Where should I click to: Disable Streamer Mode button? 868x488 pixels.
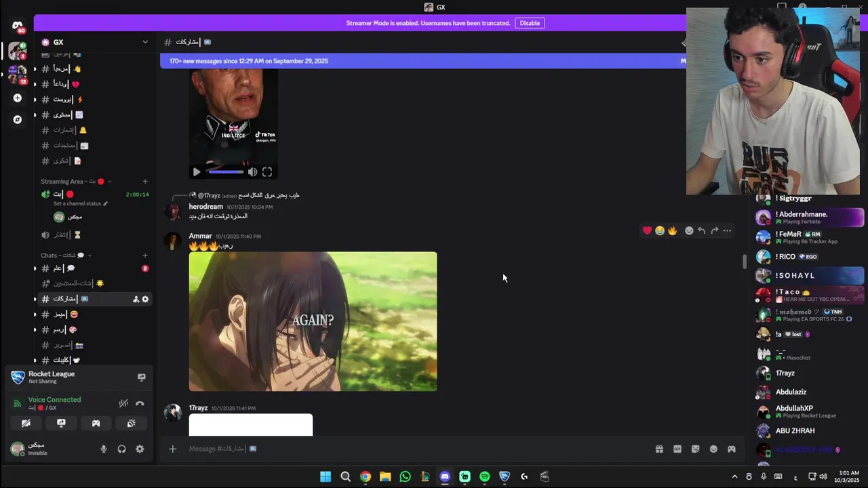tap(530, 23)
